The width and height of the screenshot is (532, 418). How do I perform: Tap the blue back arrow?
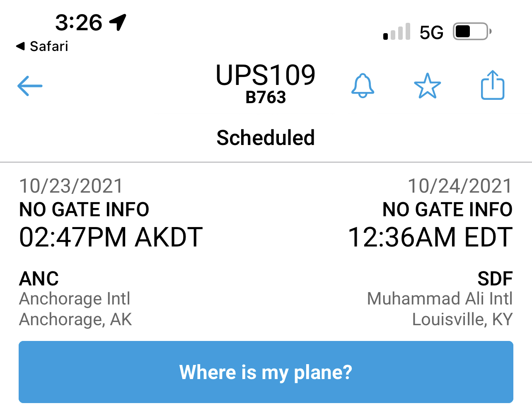[x=30, y=86]
